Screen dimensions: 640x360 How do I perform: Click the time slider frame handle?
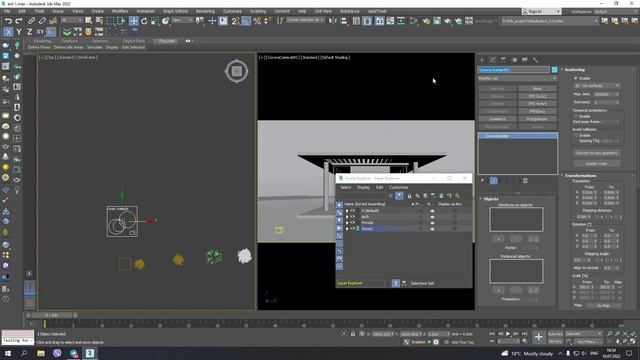click(51, 316)
